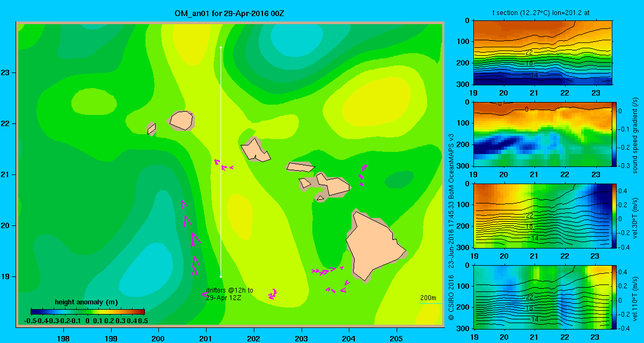
Task: Click the "-0.5" value on height anomaly legend
Action: tap(31, 320)
